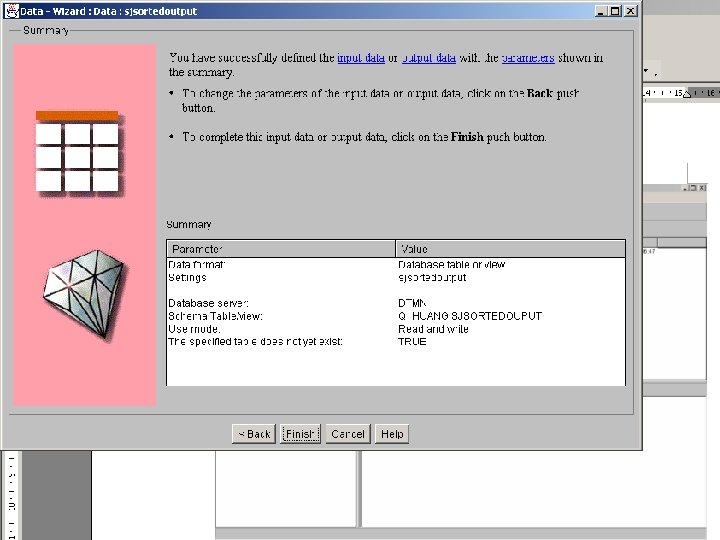Minimize the Data Wizard window
The height and width of the screenshot is (540, 720).
click(x=601, y=11)
